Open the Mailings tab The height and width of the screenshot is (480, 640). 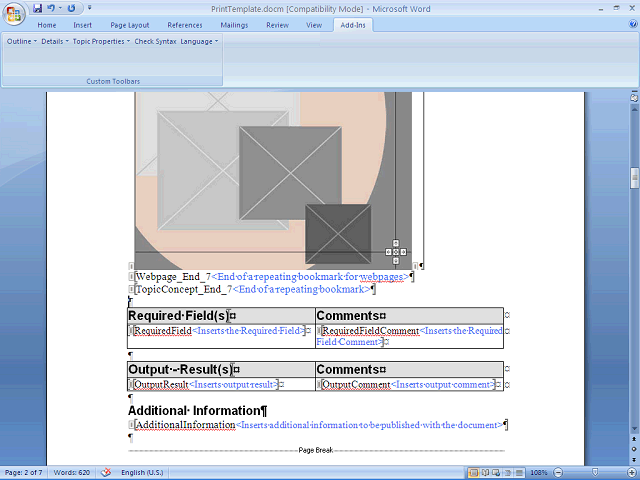pyautogui.click(x=234, y=25)
